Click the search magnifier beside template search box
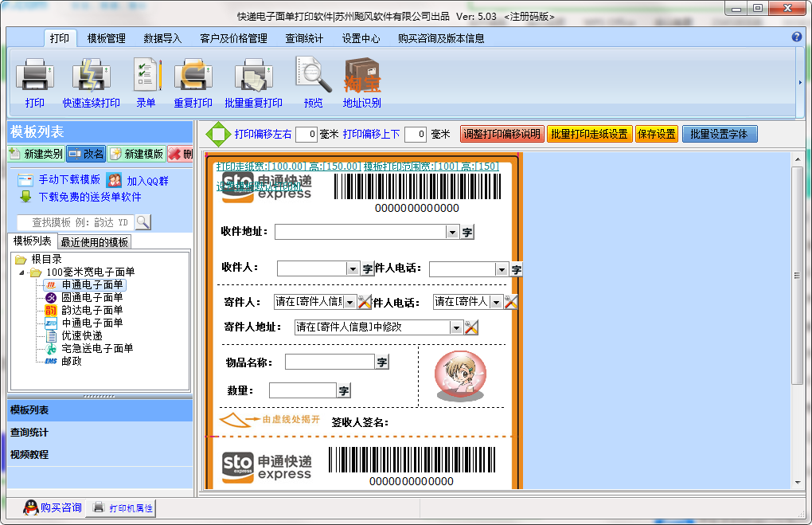The image size is (812, 525). point(142,221)
